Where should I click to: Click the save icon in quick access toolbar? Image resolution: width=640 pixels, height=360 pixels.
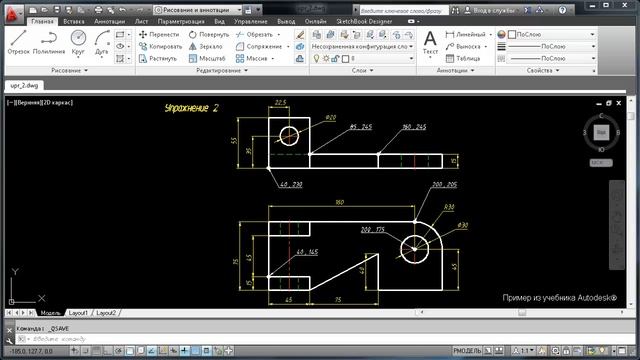pos(57,9)
